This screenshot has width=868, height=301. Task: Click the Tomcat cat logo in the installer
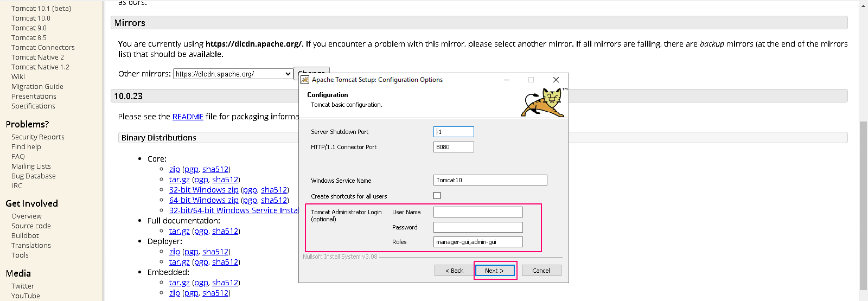point(544,103)
